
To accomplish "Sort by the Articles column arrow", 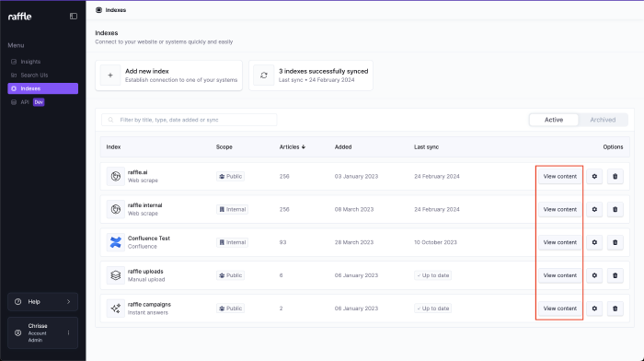I will pyautogui.click(x=304, y=146).
